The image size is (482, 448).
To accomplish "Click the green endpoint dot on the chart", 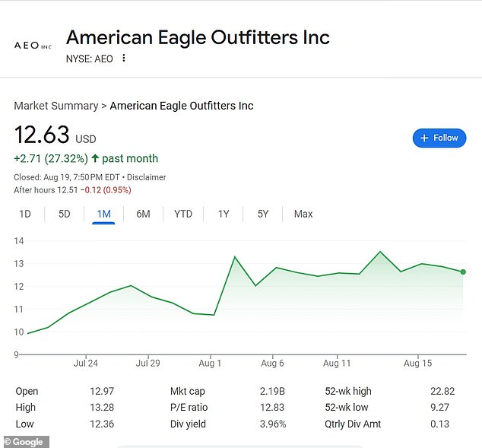I will (x=463, y=272).
